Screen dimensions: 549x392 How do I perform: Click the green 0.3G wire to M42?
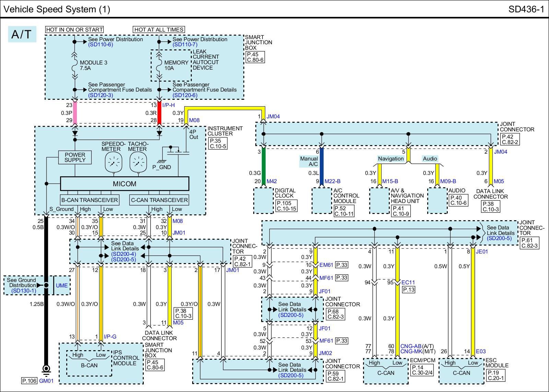click(264, 166)
